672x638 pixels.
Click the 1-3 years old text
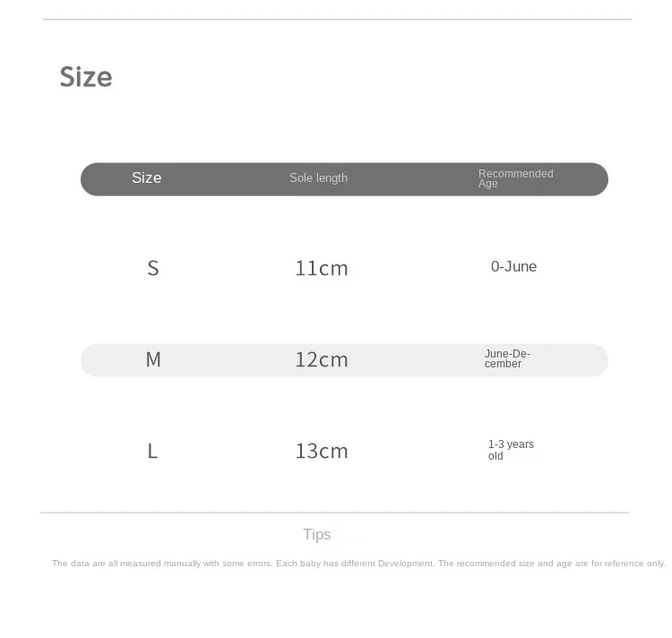click(x=511, y=450)
